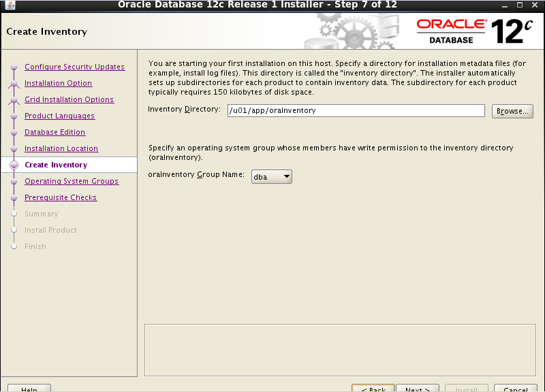Image resolution: width=545 pixels, height=392 pixels.
Task: Click the Prerequisite Checks step bullet
Action: (x=14, y=197)
